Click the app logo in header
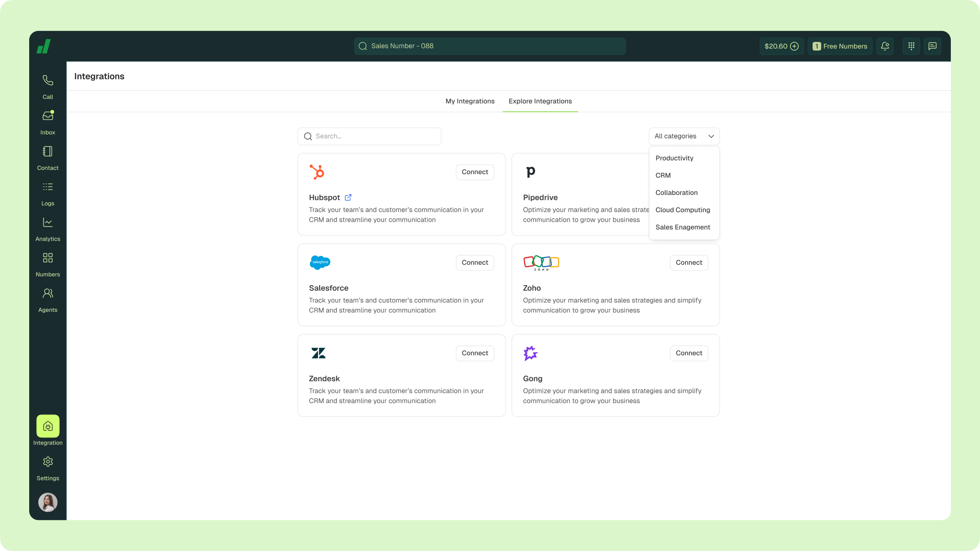Viewport: 980px width, 551px height. pos(44,46)
